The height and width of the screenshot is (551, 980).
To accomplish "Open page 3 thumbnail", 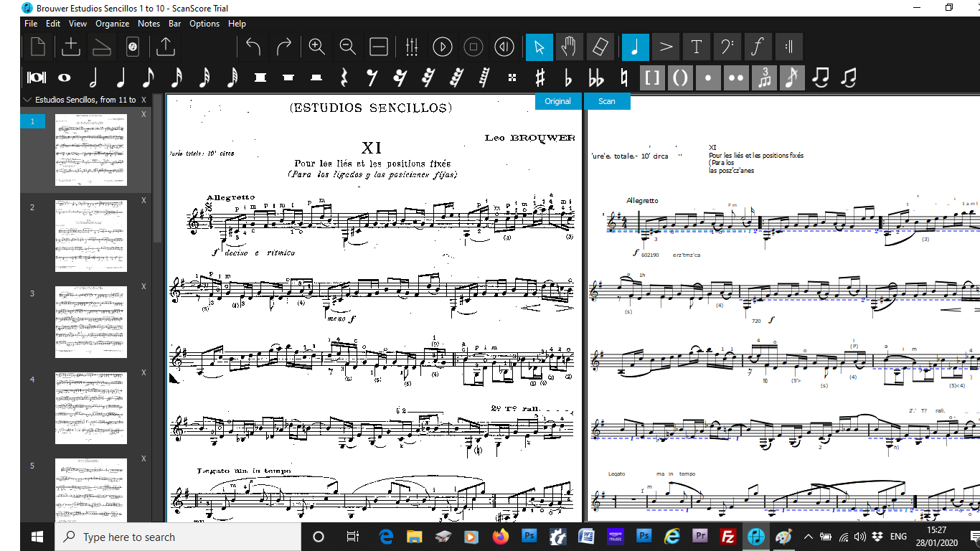I will (91, 322).
